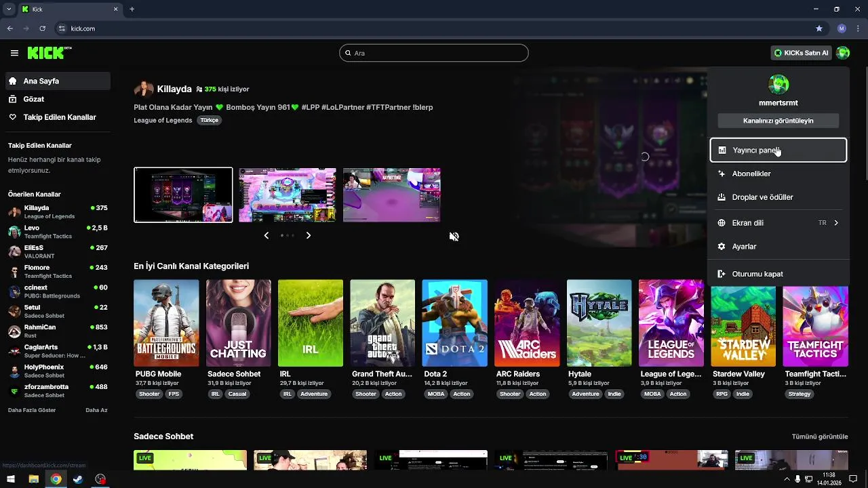This screenshot has height=488, width=868.
Task: Click the Ana Sayfa home icon
Action: click(13, 81)
